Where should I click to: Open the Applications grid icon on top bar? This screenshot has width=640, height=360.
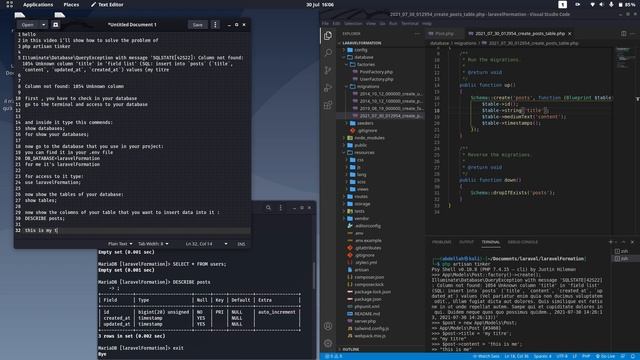tap(9, 4)
